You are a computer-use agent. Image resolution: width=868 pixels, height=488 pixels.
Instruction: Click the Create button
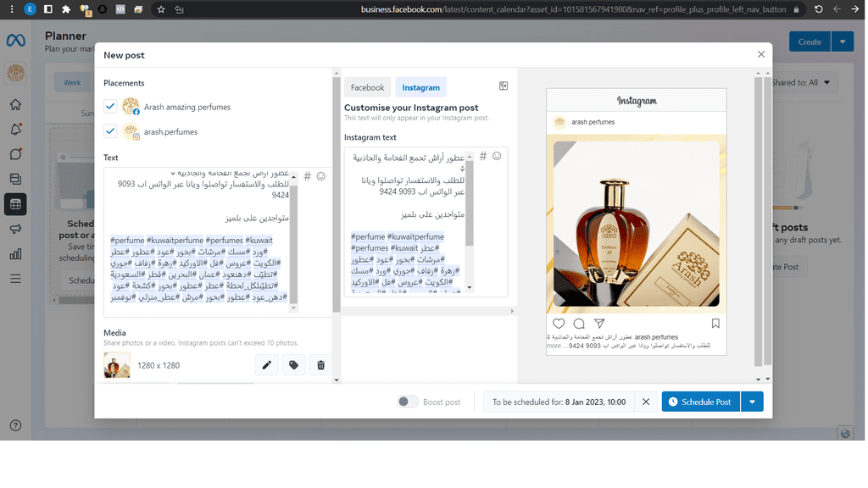click(810, 42)
